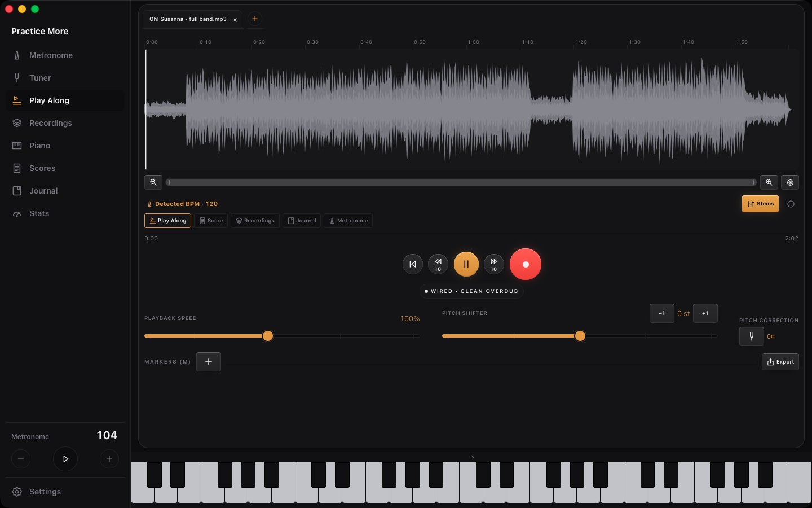The height and width of the screenshot is (508, 812).
Task: Start recording with red button
Action: pyautogui.click(x=526, y=264)
